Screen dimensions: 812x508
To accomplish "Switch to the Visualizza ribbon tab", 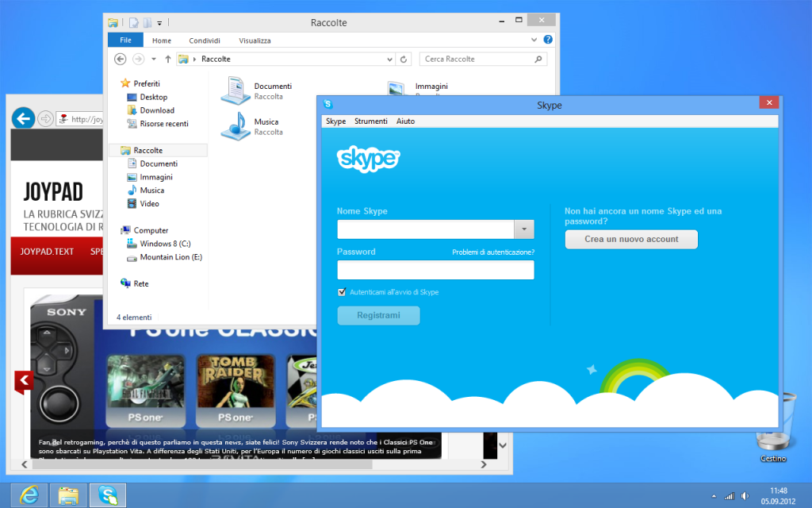I will 255,40.
